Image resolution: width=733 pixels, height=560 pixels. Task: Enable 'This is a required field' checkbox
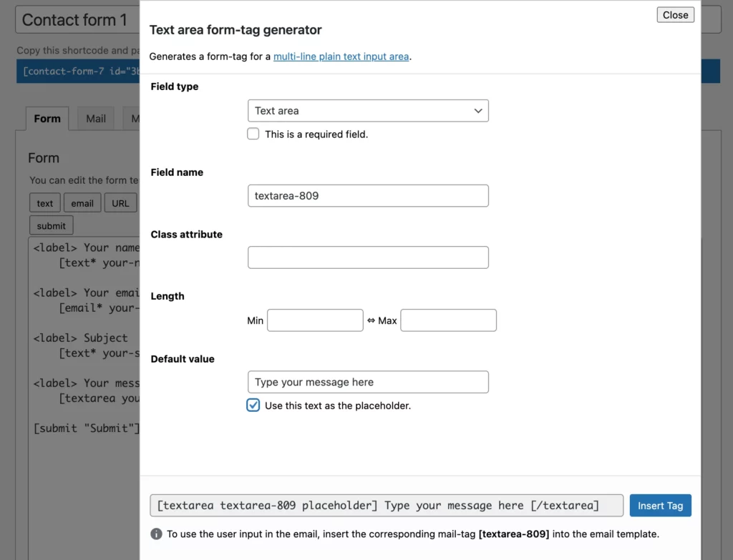pyautogui.click(x=253, y=134)
